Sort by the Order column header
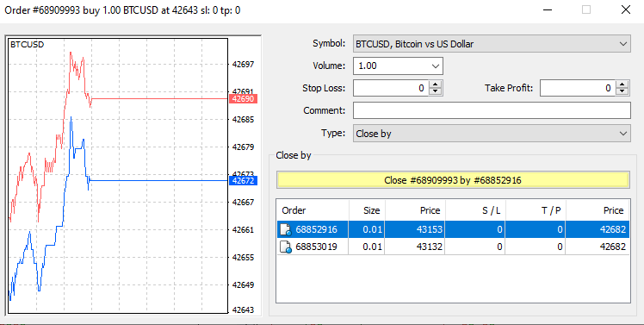This screenshot has height=325, width=644. 313,210
